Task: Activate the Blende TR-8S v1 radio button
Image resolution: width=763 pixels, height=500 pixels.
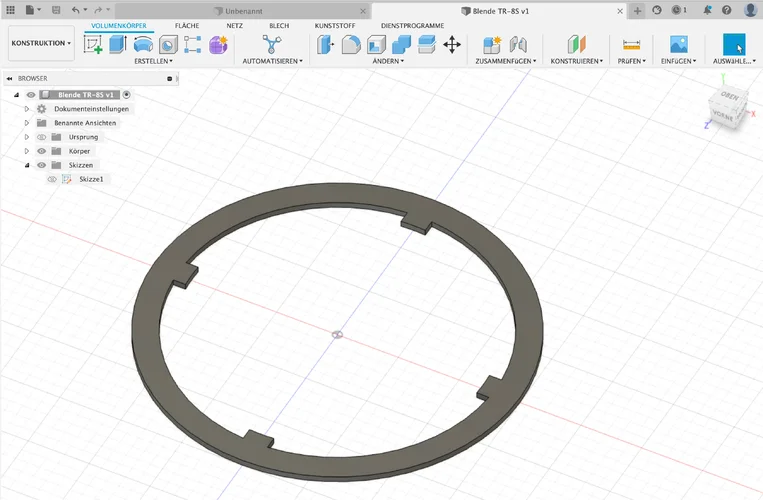Action: click(127, 94)
